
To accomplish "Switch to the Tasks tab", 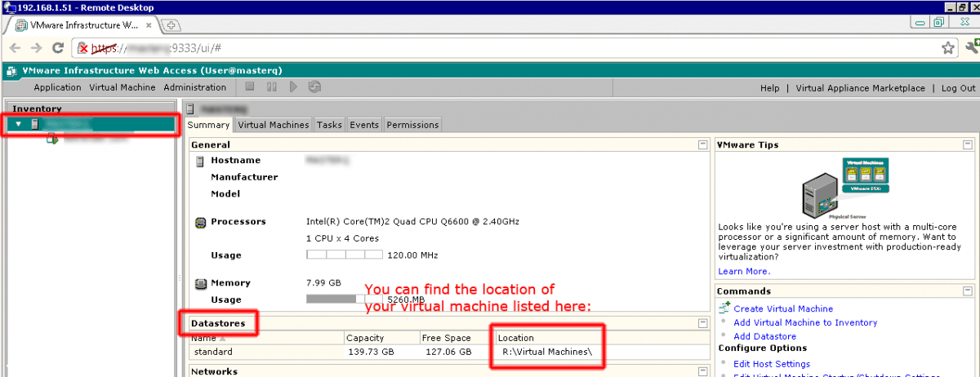I will click(x=330, y=125).
